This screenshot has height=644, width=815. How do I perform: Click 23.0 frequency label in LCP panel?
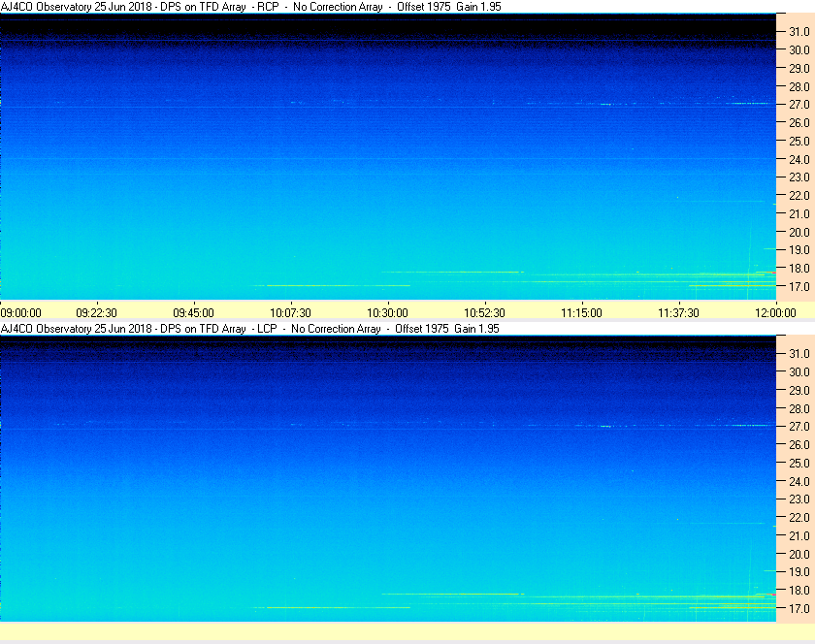click(799, 499)
